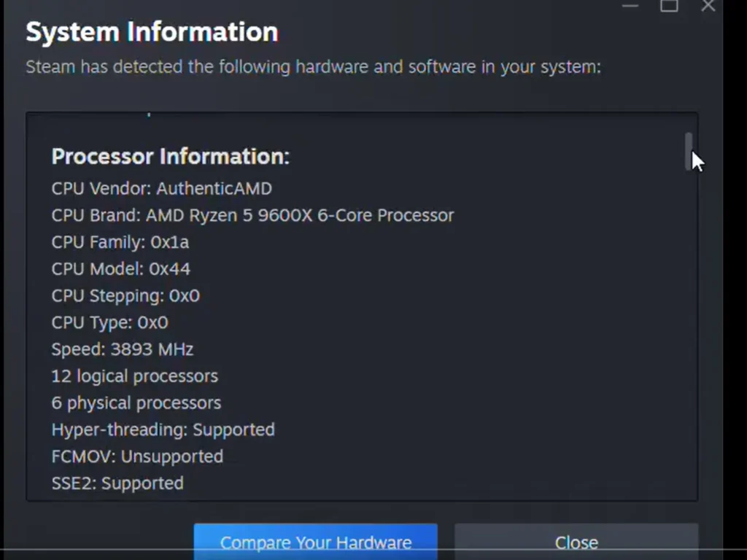
Task: Click the Compare Your Hardware button
Action: point(315,542)
